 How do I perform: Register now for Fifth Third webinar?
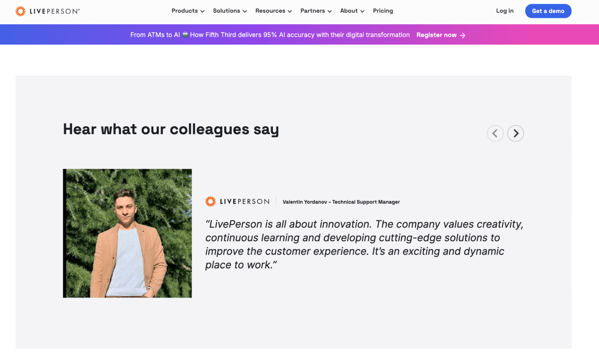tap(440, 35)
